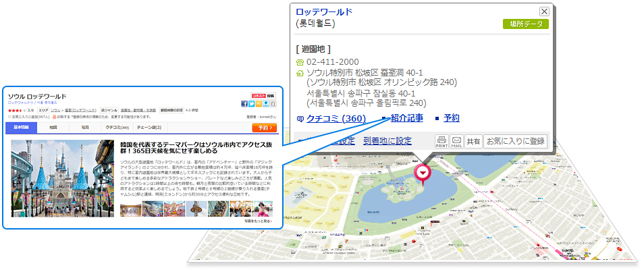This screenshot has width=644, height=270.
Task: Click the 登録者 : konestさん text
Action: [x=261, y=117]
